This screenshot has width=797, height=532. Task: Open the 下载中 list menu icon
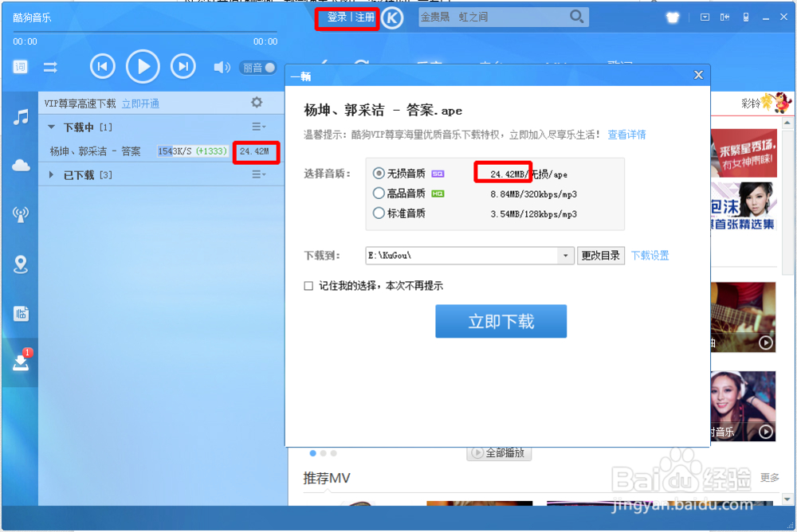[259, 127]
